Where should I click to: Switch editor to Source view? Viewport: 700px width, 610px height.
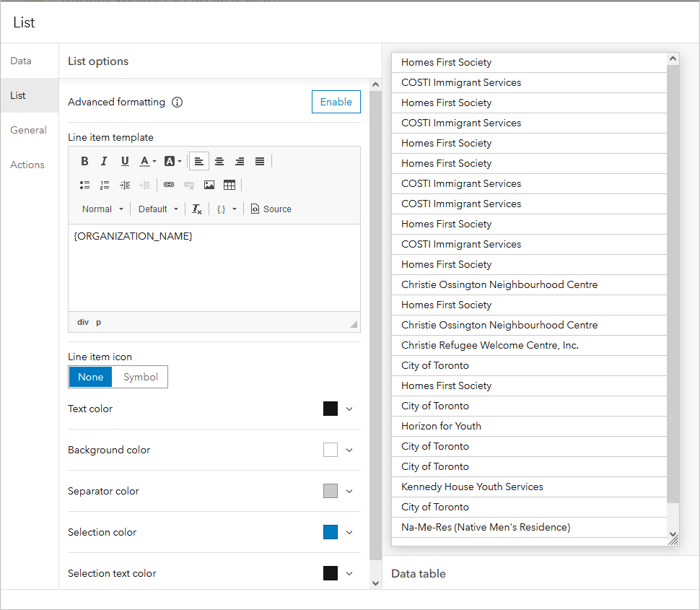[271, 209]
